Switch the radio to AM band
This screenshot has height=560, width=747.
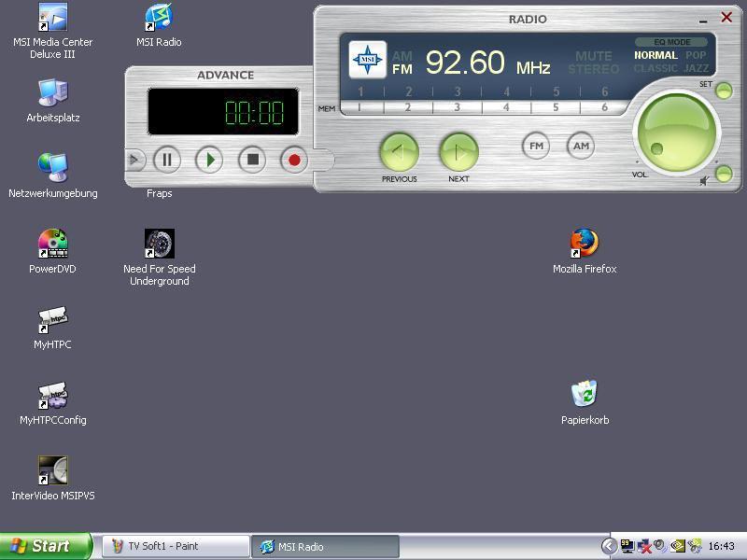581,146
